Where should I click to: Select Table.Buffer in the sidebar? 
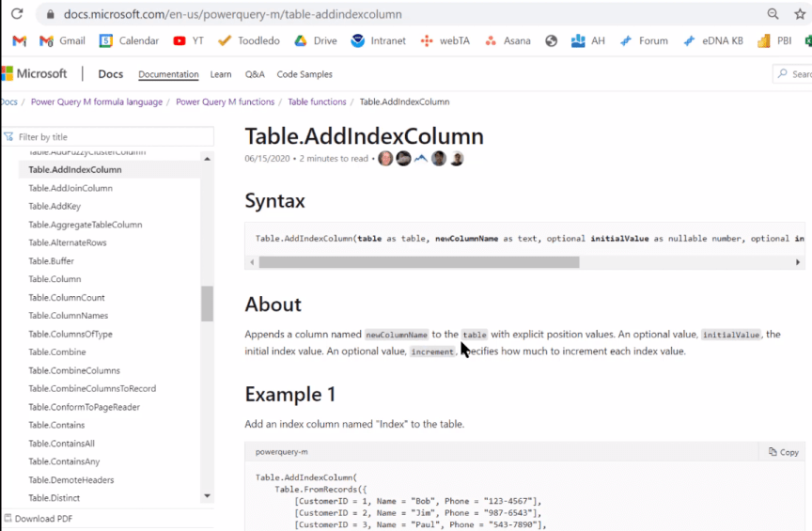point(52,261)
